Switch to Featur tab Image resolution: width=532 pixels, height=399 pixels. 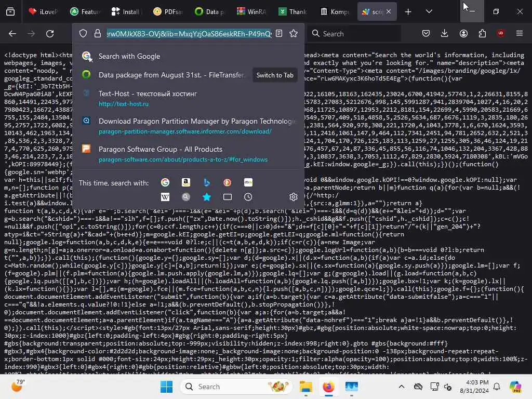pyautogui.click(x=85, y=11)
